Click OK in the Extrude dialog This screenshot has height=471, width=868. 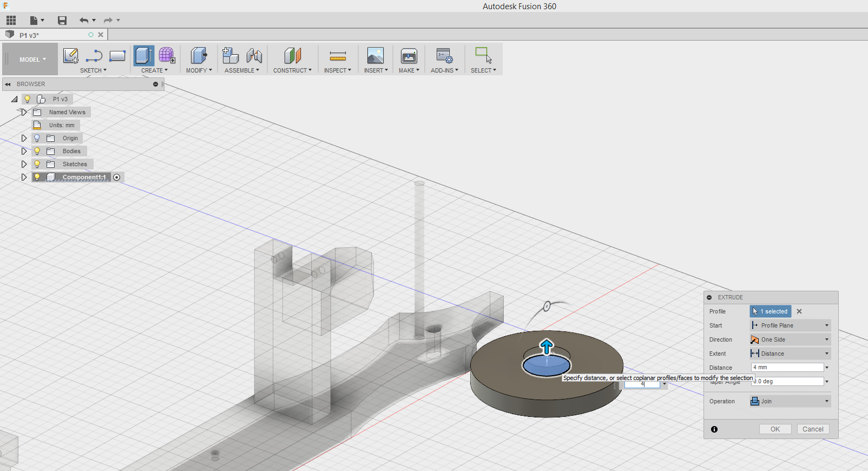pos(775,429)
